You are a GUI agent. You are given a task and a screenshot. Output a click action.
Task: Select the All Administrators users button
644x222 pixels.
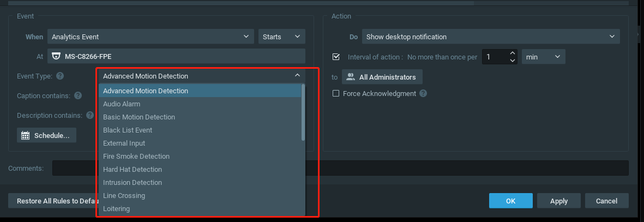coord(382,77)
